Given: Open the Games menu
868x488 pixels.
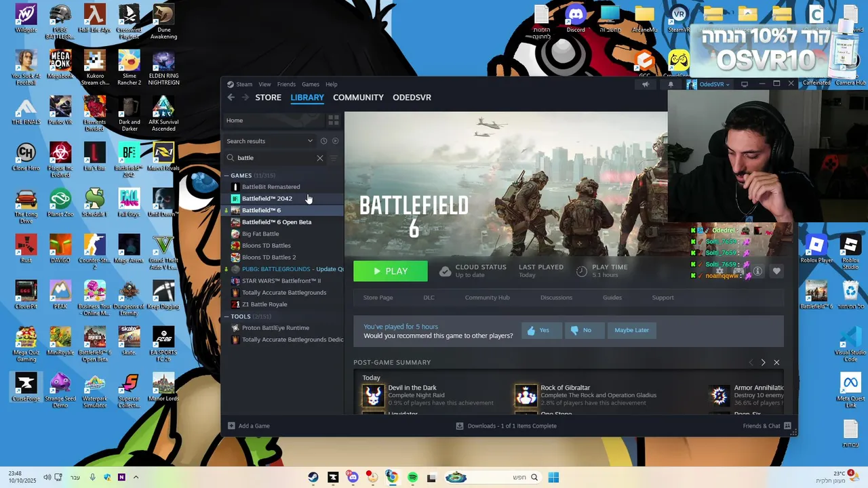Looking at the screenshot, I should [311, 84].
